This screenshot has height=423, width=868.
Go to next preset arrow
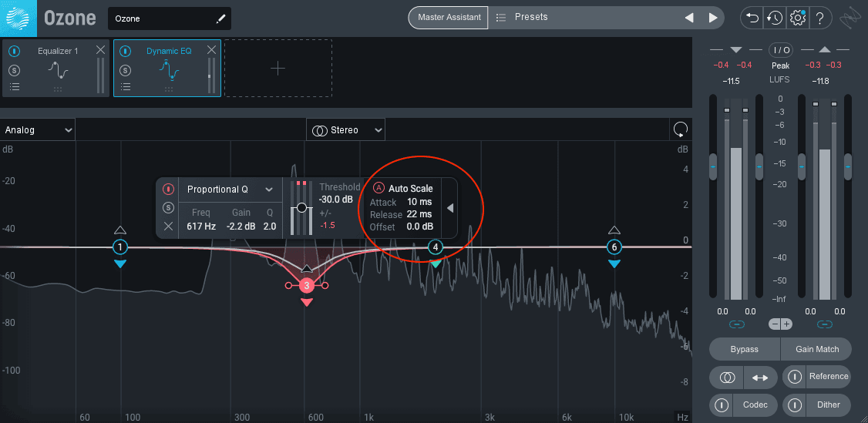click(x=713, y=18)
